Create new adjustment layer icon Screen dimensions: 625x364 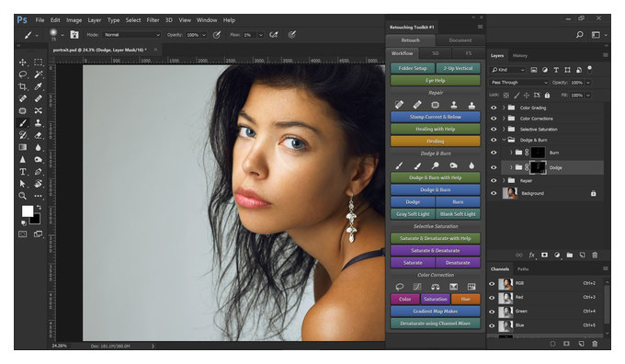pyautogui.click(x=557, y=255)
